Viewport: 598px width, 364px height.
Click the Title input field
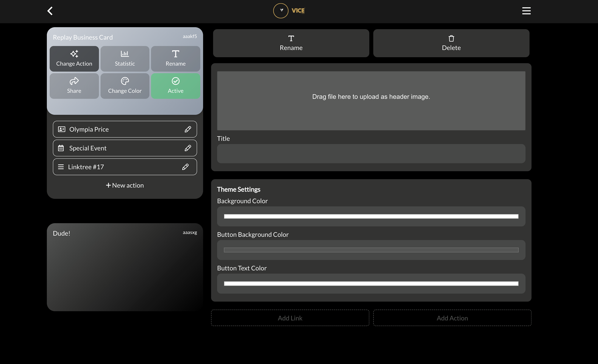tap(371, 153)
